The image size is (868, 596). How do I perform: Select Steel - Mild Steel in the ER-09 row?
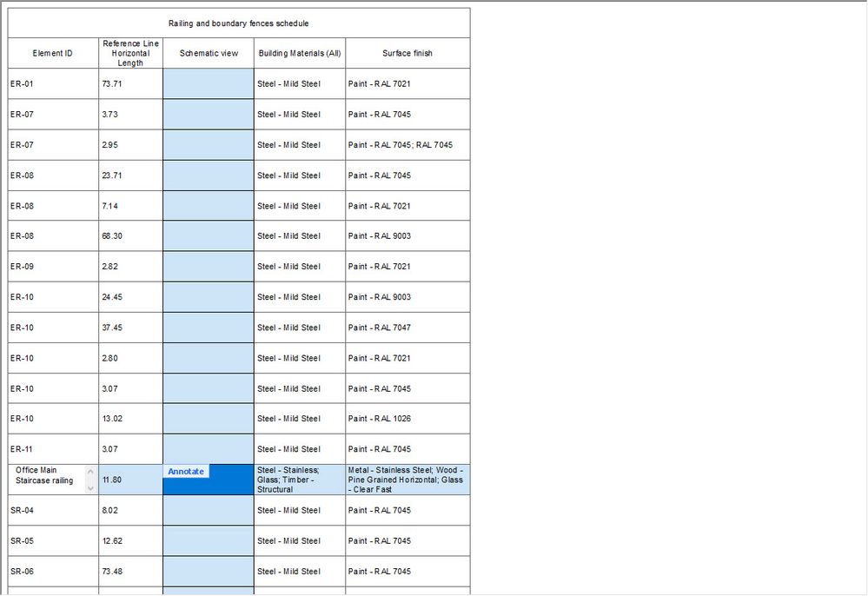point(300,267)
